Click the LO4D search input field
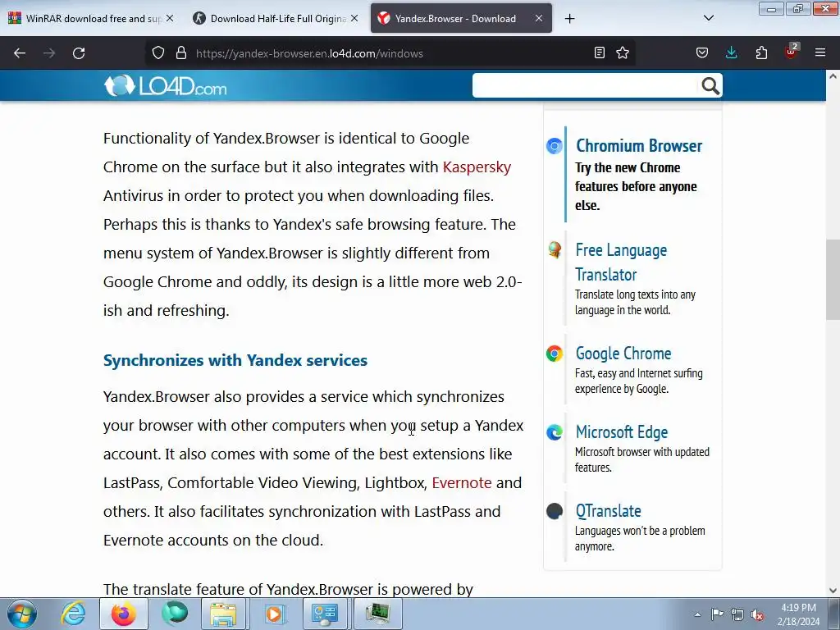This screenshot has height=630, width=840. pyautogui.click(x=586, y=85)
